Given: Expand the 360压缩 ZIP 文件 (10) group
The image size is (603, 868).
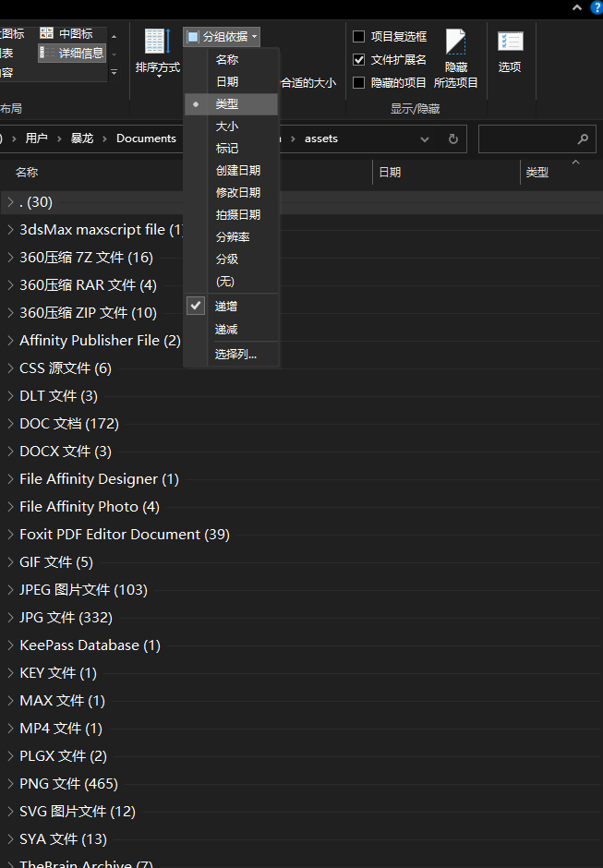Looking at the screenshot, I should [x=10, y=313].
